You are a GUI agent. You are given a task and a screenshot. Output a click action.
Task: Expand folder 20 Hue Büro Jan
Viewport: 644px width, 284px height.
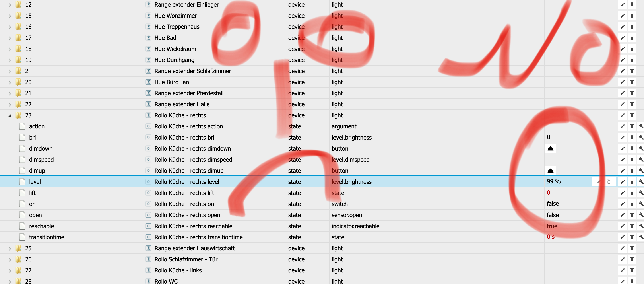[x=10, y=82]
